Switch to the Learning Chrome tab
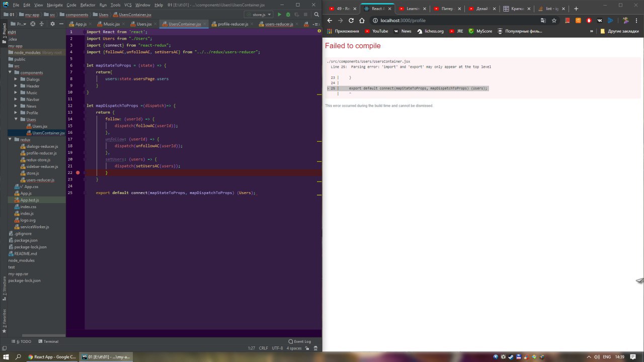Image resolution: width=644 pixels, height=362 pixels. tap(413, 9)
